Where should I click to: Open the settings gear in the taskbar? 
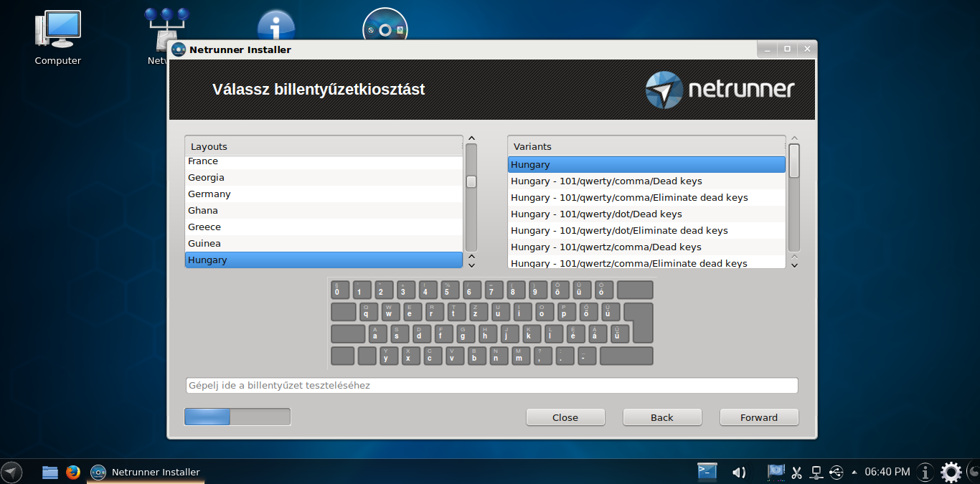pos(951,472)
